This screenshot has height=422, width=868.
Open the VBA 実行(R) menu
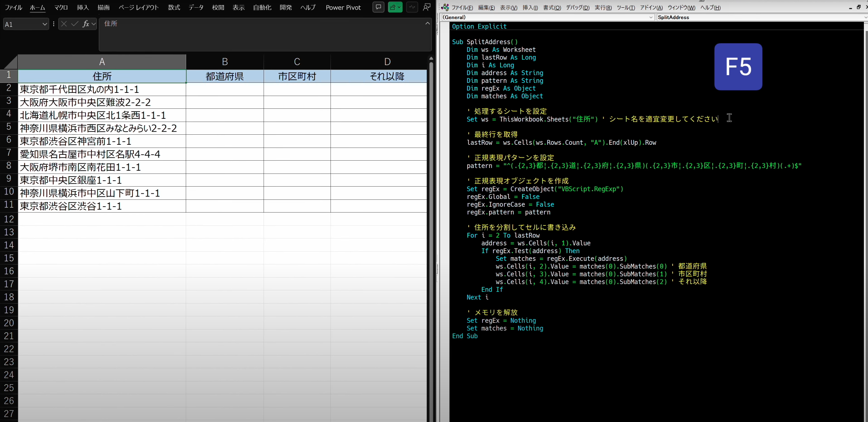pyautogui.click(x=603, y=8)
